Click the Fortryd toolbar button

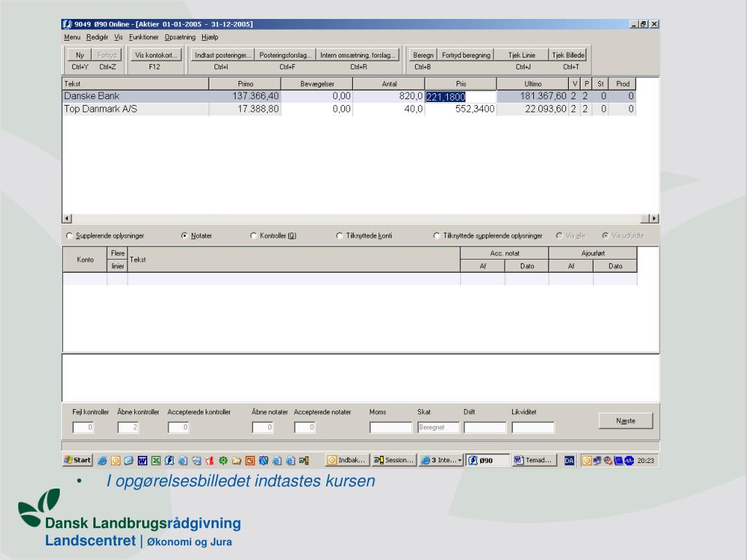(x=107, y=55)
